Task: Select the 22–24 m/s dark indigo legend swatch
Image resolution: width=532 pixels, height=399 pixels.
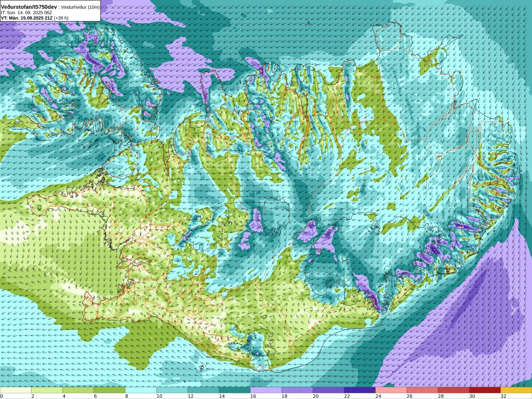Action: coord(360,390)
